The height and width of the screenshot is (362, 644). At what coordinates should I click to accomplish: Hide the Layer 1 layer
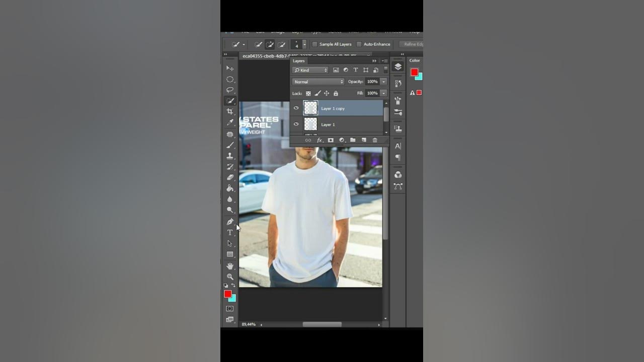pyautogui.click(x=296, y=124)
